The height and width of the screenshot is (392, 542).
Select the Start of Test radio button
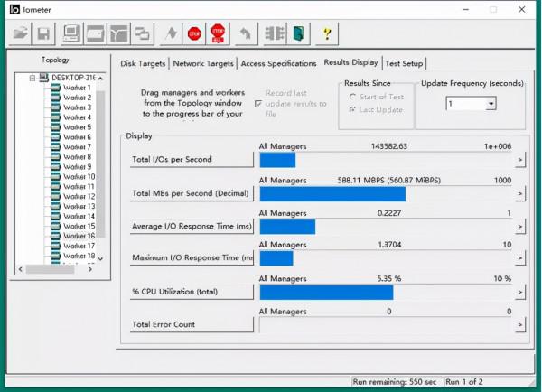tap(352, 97)
